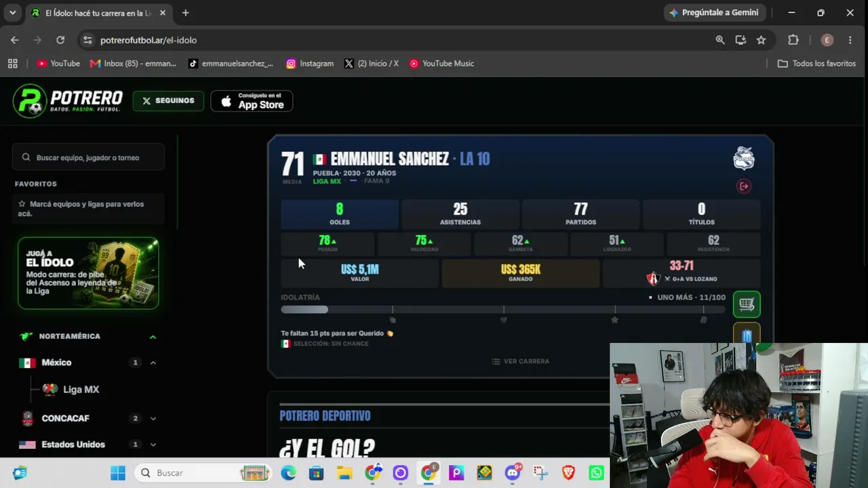
Task: Open the X Inicio bookmark
Action: coord(371,63)
